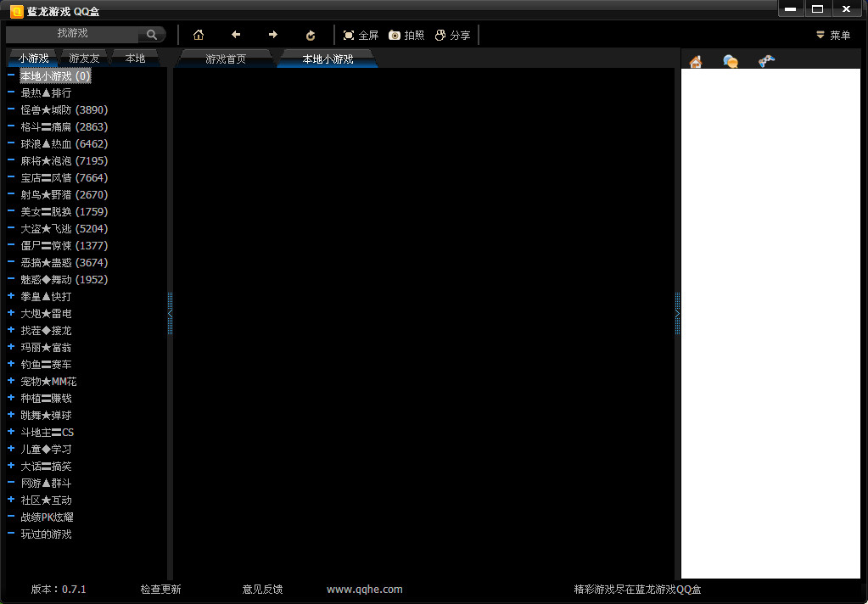Select 怪兽★城防 (3890) category
This screenshot has height=604, width=868.
64,110
